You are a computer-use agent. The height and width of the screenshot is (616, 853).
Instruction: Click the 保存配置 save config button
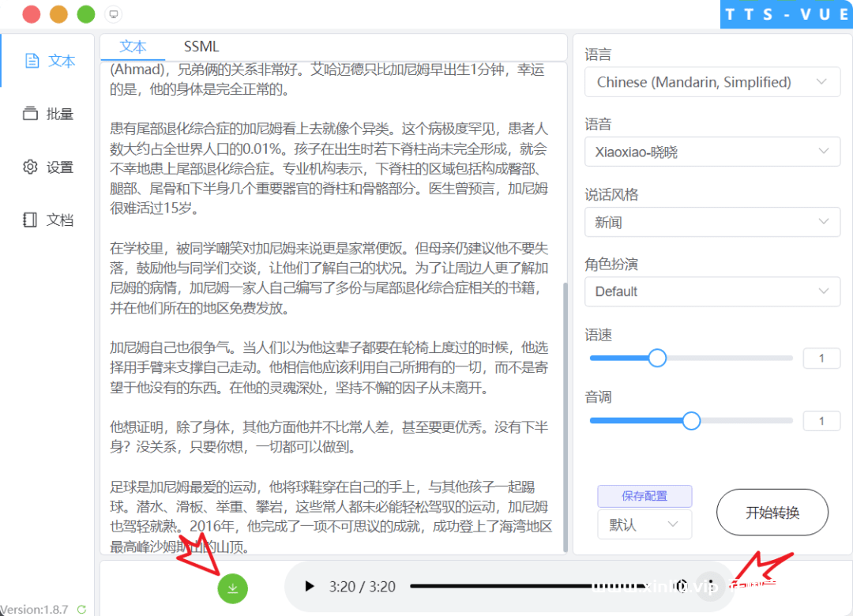click(x=644, y=496)
